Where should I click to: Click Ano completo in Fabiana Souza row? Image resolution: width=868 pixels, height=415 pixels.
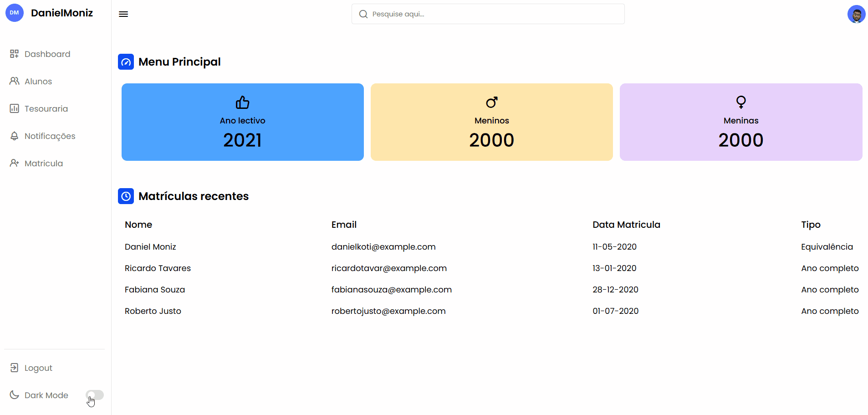click(830, 289)
